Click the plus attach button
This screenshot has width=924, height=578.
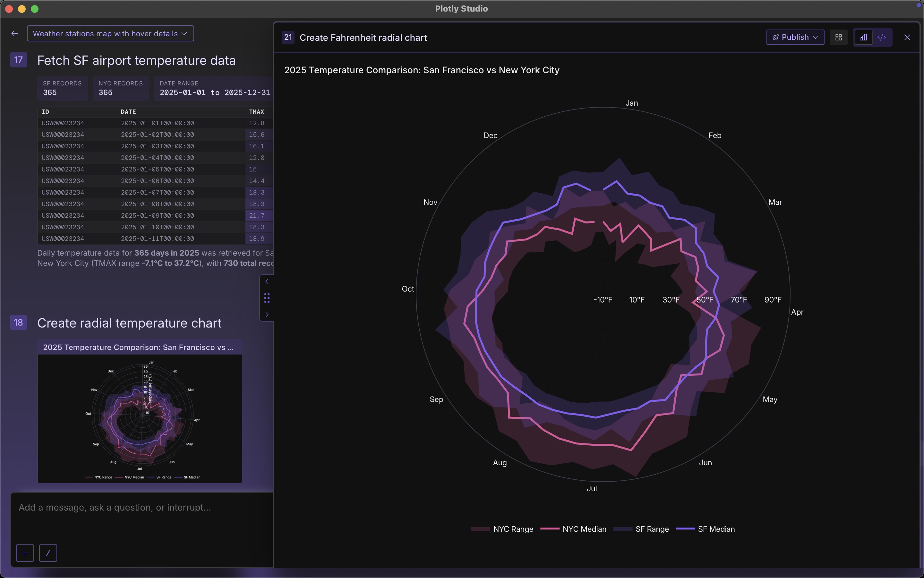(x=25, y=553)
